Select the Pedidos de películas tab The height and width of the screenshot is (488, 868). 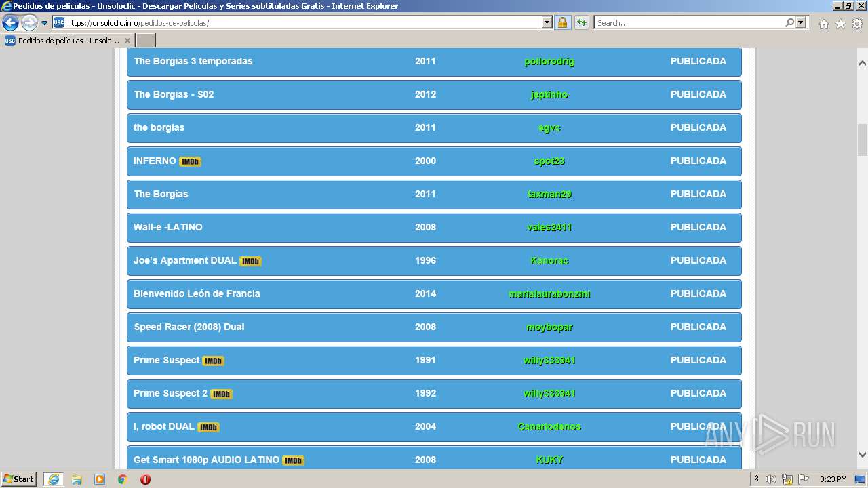pos(68,41)
